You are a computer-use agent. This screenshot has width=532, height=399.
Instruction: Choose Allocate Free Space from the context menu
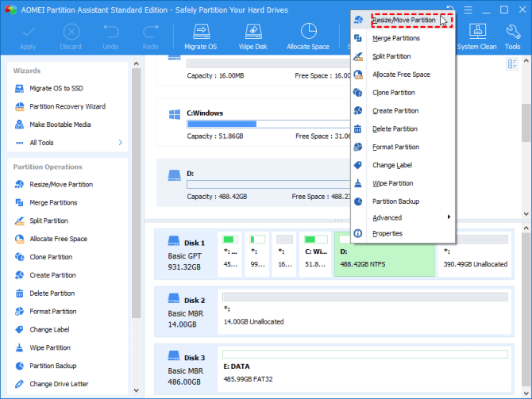403,75
